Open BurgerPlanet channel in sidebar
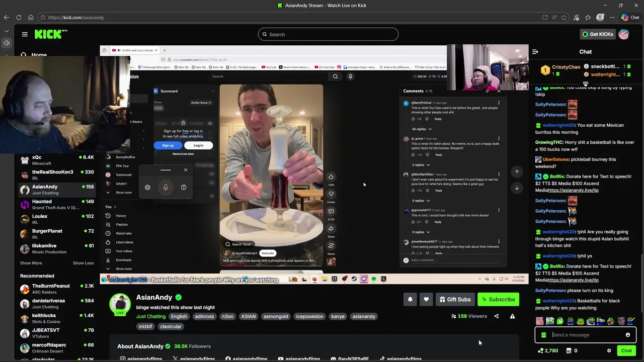 click(x=57, y=234)
